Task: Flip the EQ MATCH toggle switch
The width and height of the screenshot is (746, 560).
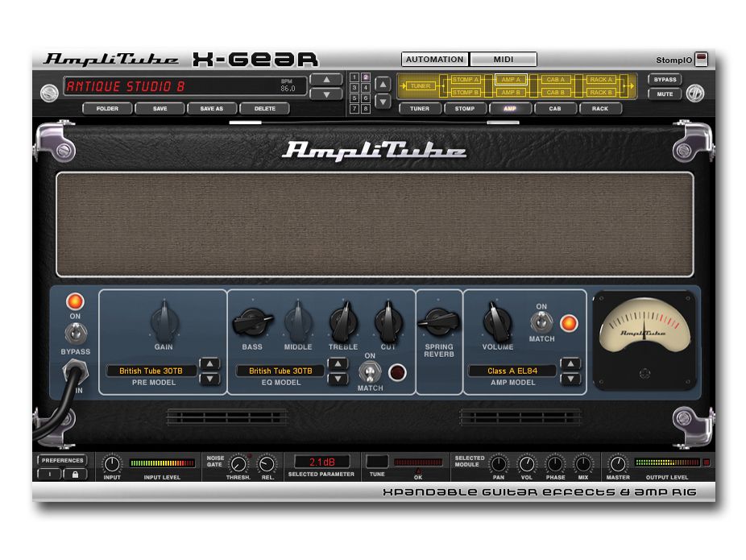Action: (370, 372)
